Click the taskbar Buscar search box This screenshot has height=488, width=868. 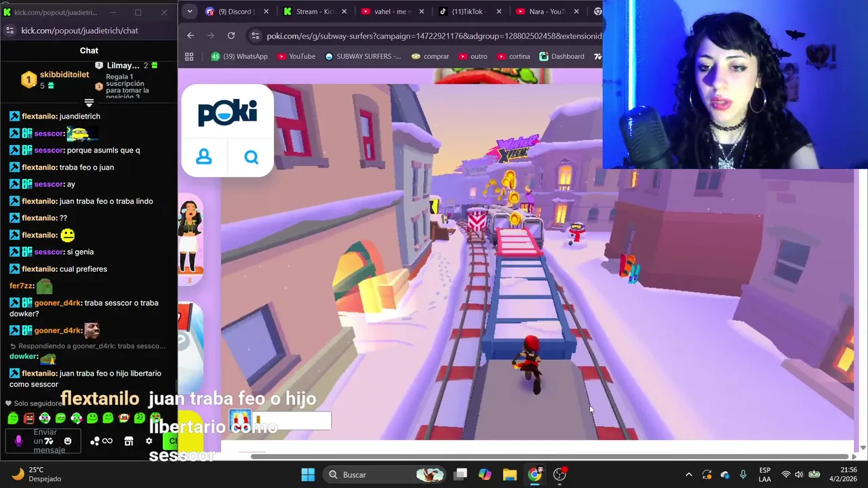[x=384, y=474]
